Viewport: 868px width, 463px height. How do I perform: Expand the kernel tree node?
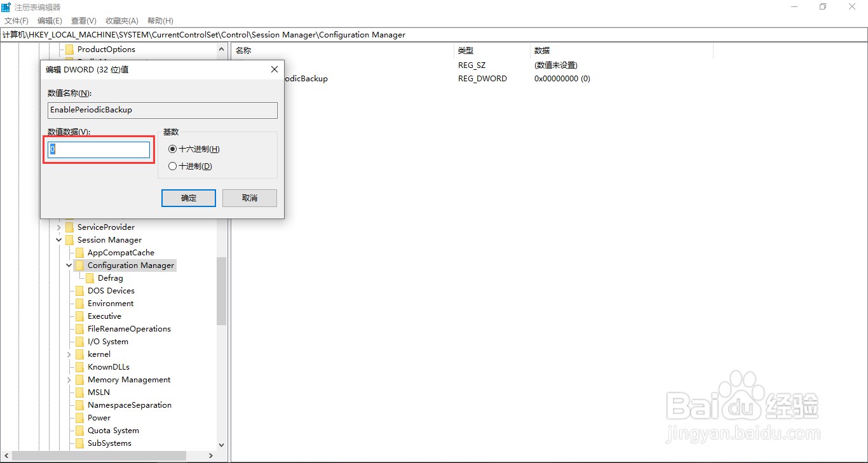(69, 354)
